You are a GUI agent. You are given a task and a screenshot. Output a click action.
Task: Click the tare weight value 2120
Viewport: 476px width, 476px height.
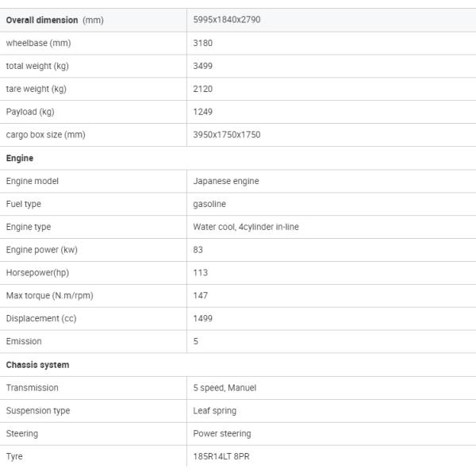[x=203, y=89]
